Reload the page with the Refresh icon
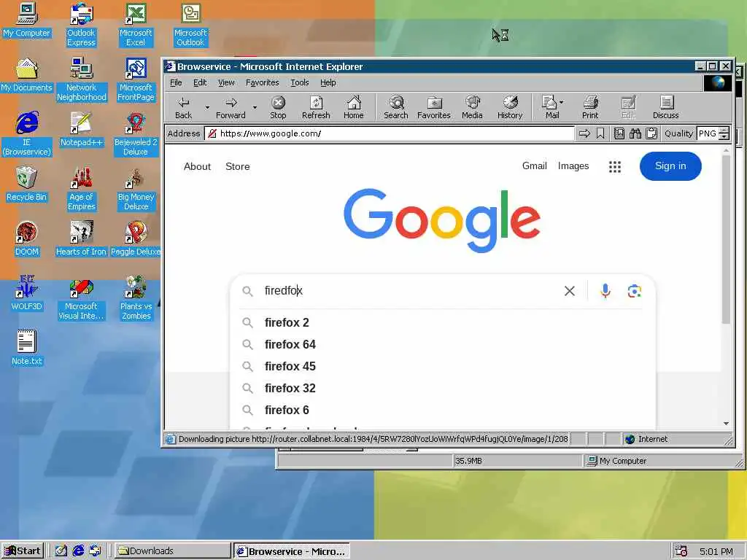This screenshot has width=747, height=560. coord(316,108)
